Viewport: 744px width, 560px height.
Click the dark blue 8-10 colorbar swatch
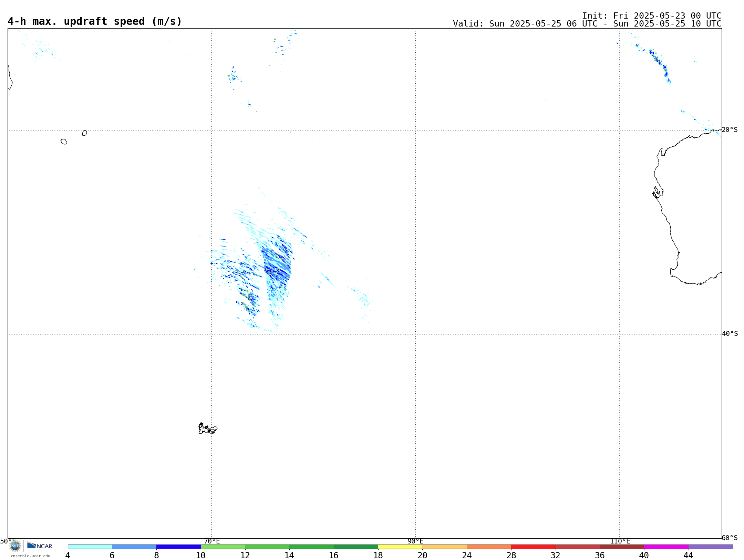tap(179, 547)
